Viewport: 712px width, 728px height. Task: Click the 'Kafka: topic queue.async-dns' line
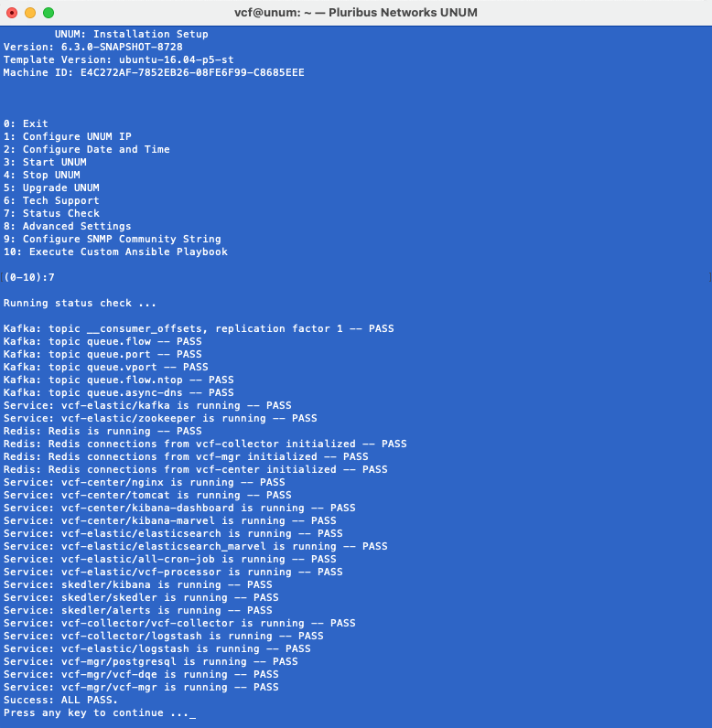point(118,392)
